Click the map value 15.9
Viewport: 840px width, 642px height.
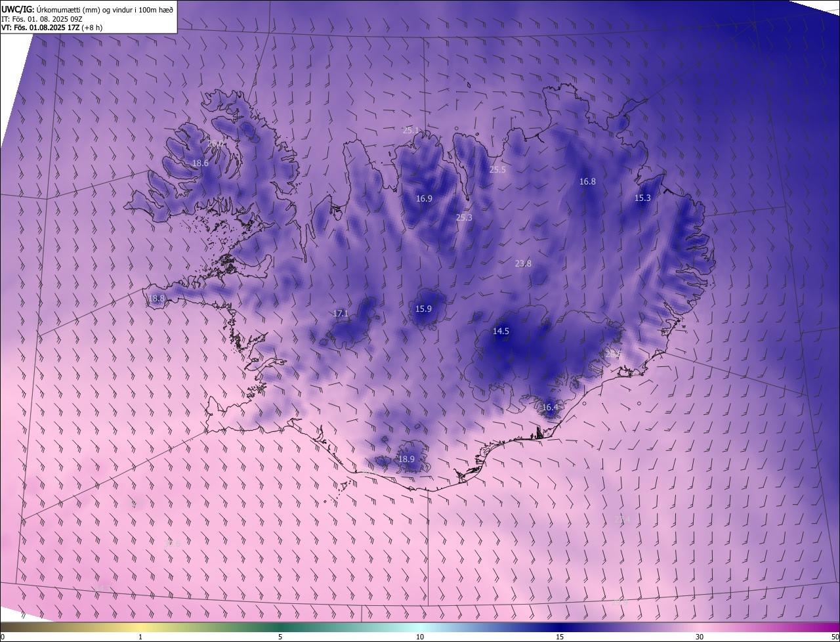point(423,309)
